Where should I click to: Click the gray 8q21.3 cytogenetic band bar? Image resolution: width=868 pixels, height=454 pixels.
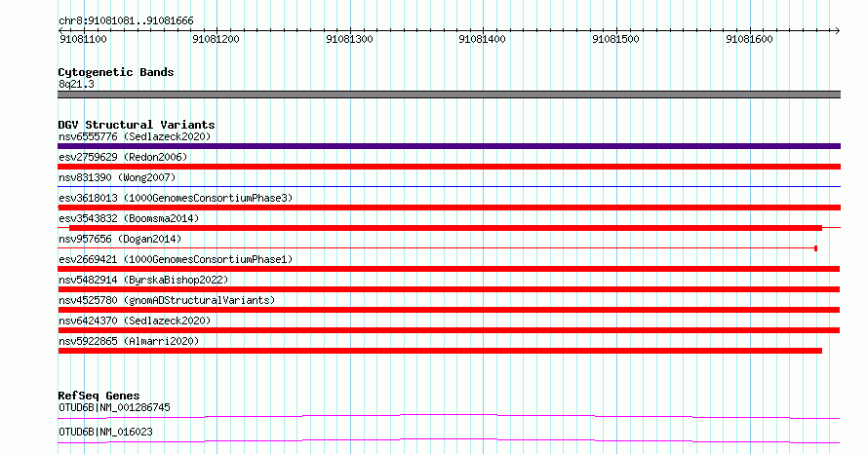point(449,95)
